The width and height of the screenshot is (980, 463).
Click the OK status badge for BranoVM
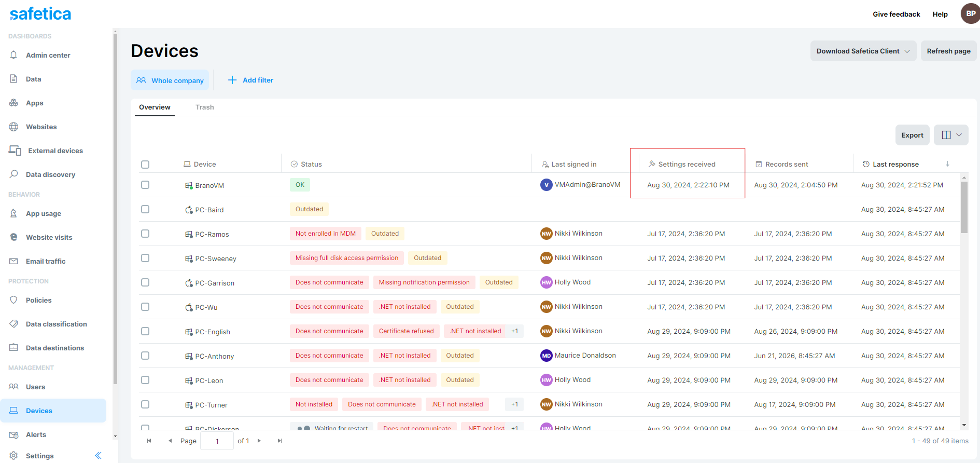(x=300, y=185)
